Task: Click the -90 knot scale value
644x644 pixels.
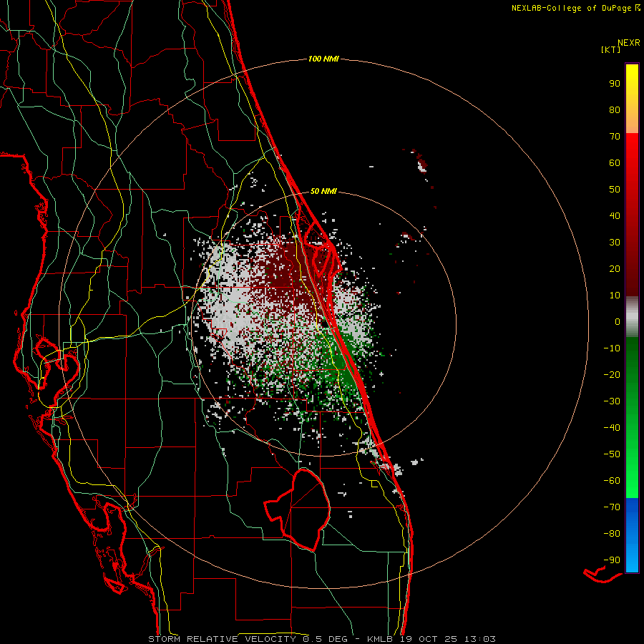Action: coord(612,560)
